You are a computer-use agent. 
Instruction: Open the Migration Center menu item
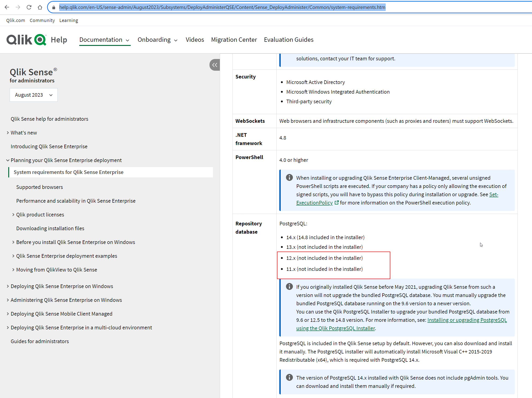(234, 40)
